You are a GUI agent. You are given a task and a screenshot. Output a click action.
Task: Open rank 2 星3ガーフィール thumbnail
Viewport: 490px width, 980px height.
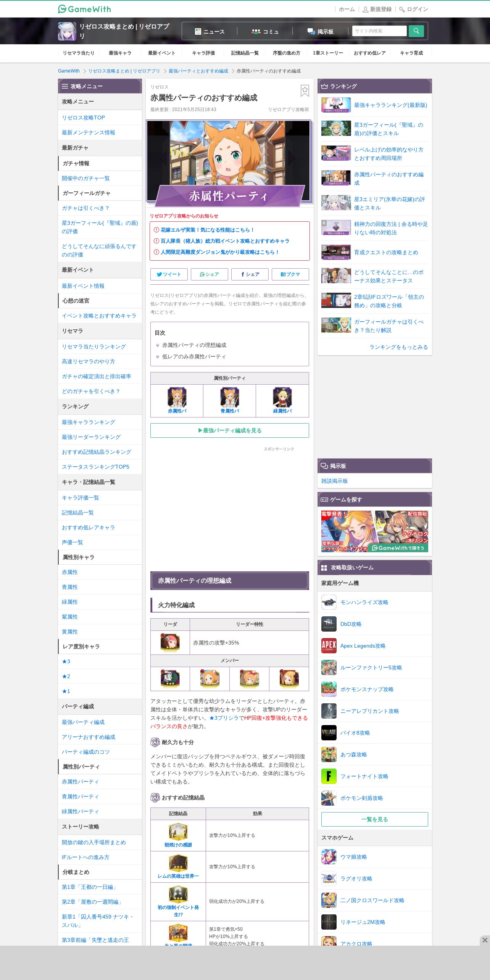click(x=336, y=128)
